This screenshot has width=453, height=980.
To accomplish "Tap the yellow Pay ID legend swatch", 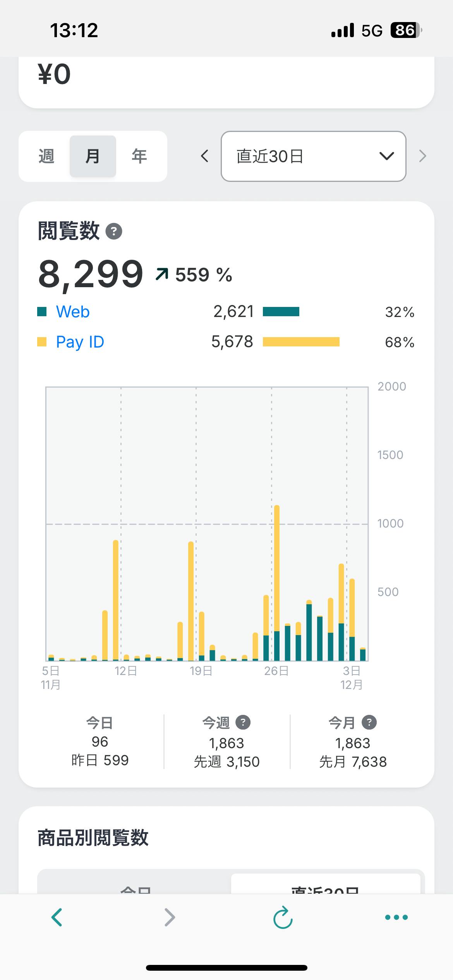I will click(x=42, y=342).
